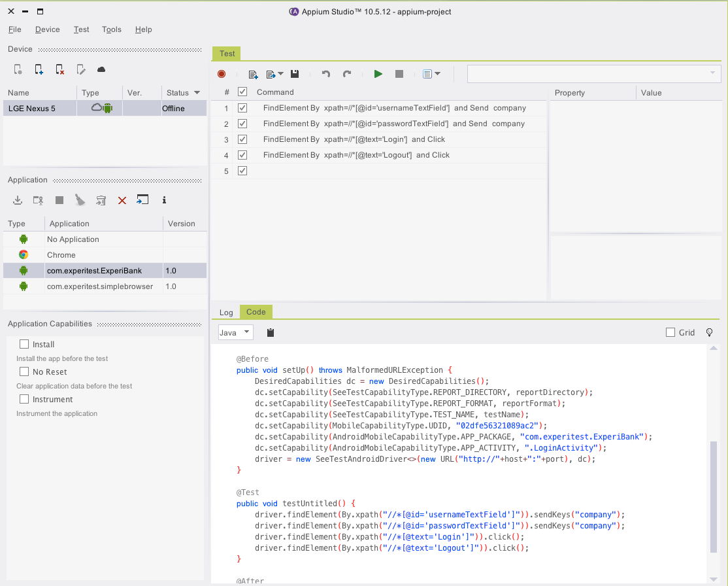Click the uninstall application trash icon
This screenshot has width=728, height=586.
coord(101,200)
